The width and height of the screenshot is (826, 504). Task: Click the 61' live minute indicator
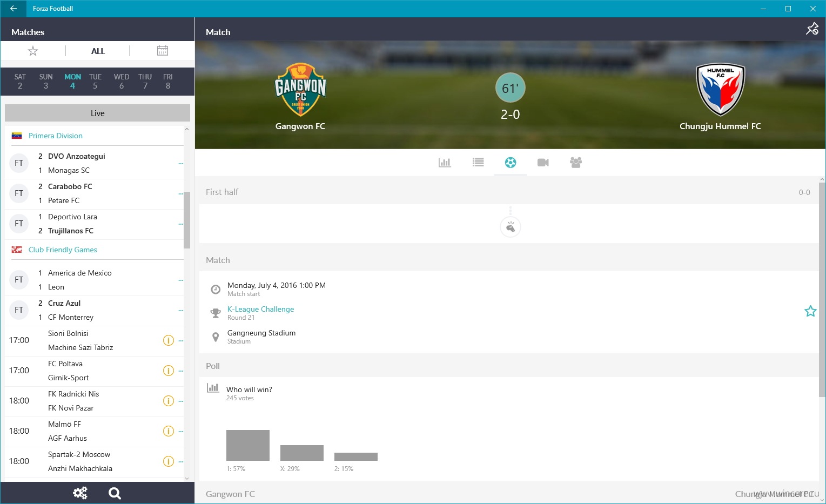click(x=510, y=88)
